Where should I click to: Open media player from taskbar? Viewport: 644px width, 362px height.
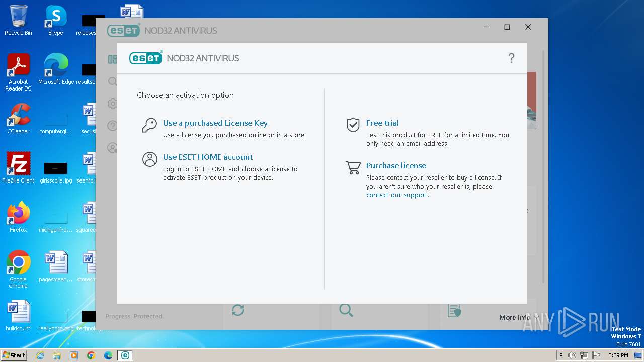74,355
